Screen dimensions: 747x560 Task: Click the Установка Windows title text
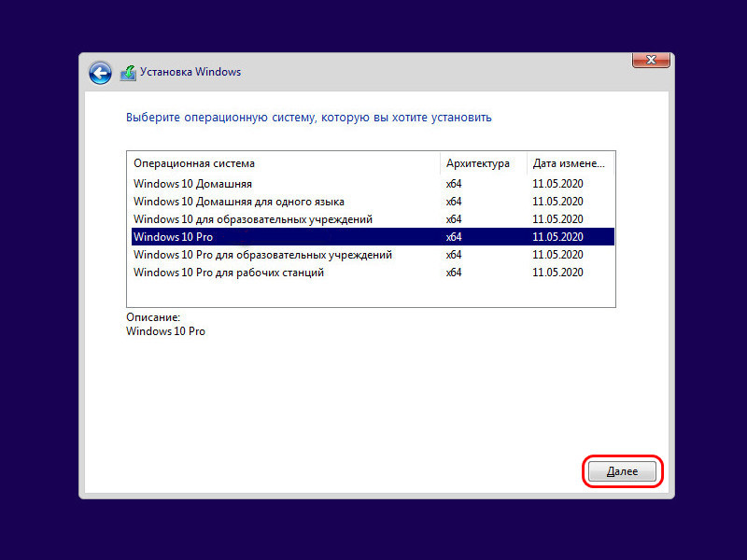tap(190, 72)
